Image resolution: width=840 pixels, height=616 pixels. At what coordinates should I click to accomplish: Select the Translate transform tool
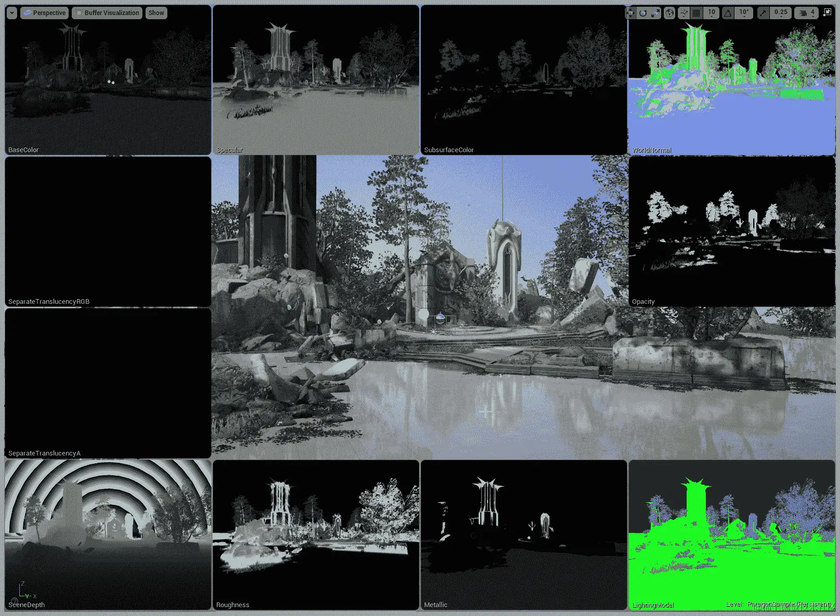[x=631, y=13]
